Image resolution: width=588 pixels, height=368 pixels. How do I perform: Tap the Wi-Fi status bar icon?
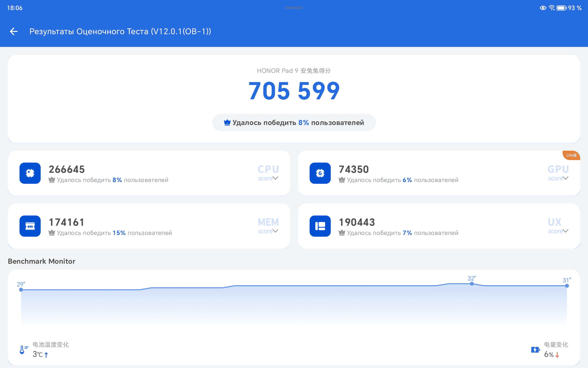pos(552,8)
